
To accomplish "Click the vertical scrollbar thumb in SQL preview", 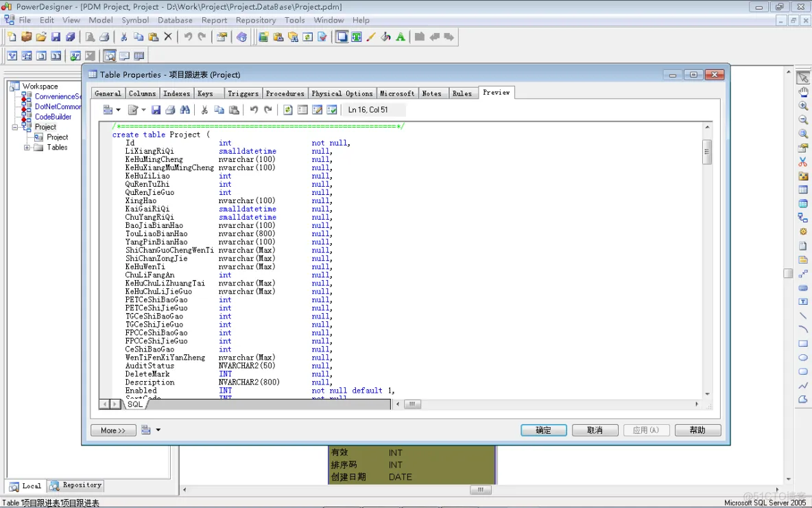I will 707,152.
